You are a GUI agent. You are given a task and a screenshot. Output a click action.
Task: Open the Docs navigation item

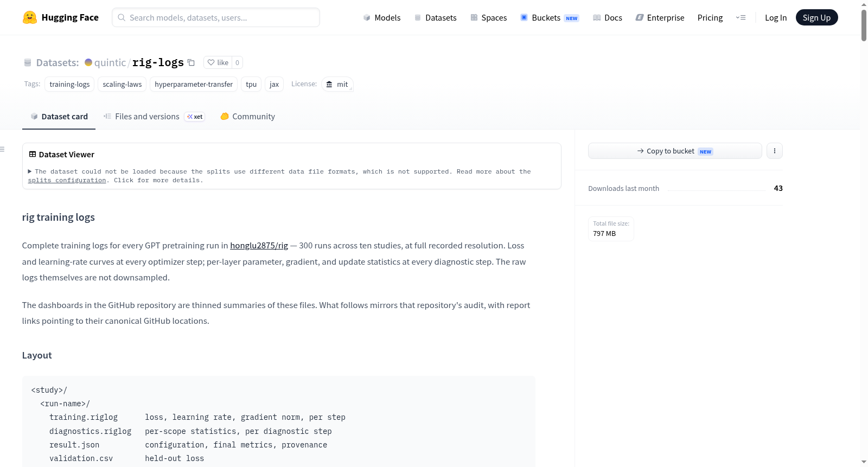click(x=608, y=17)
